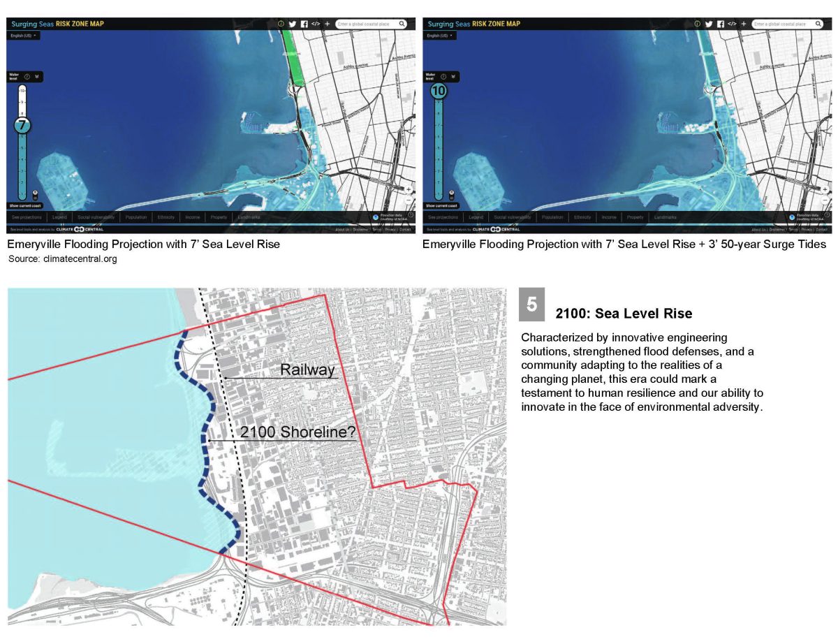Click the About Us link in the left map footer
The height and width of the screenshot is (644, 838).
pyautogui.click(x=342, y=229)
